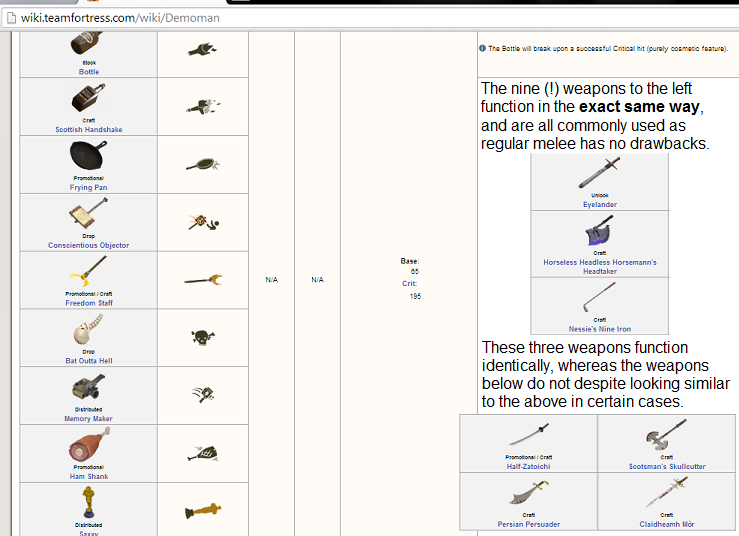The height and width of the screenshot is (536, 739).
Task: Open the Persian Persuader link
Action: (528, 523)
